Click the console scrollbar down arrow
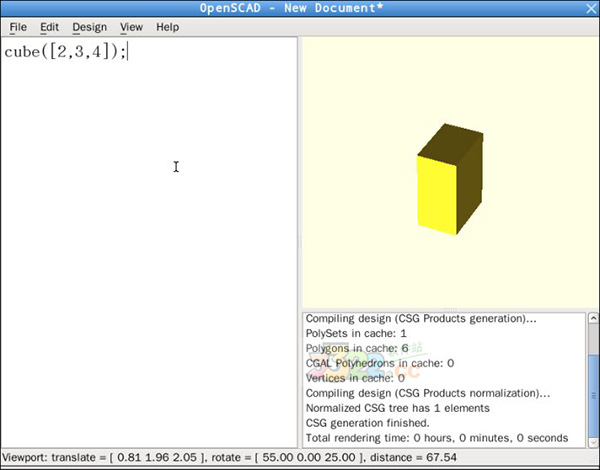 [x=593, y=442]
